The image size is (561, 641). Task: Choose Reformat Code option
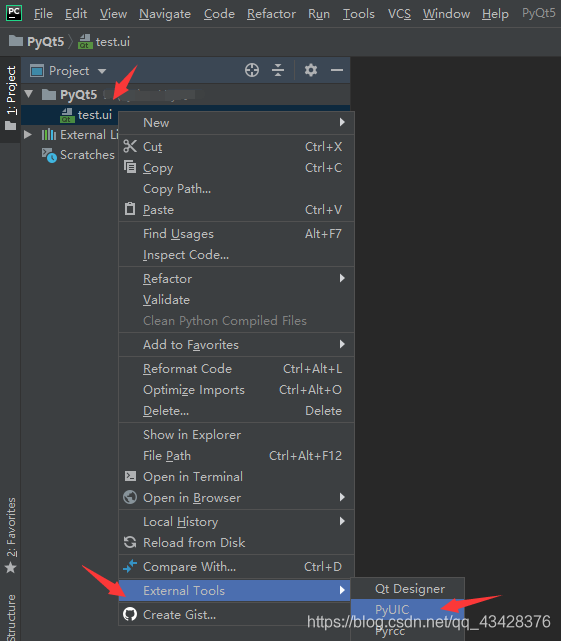point(236,369)
